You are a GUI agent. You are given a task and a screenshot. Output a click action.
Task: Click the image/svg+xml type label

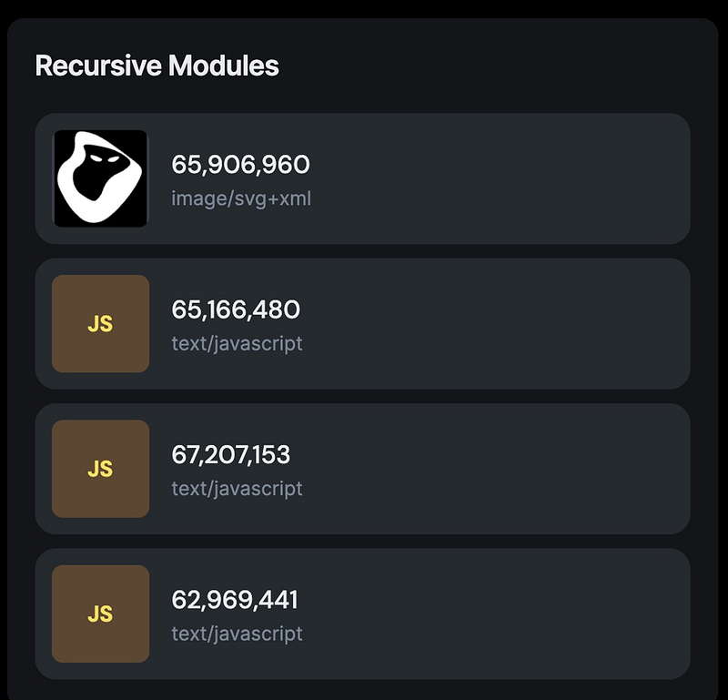[x=241, y=198]
